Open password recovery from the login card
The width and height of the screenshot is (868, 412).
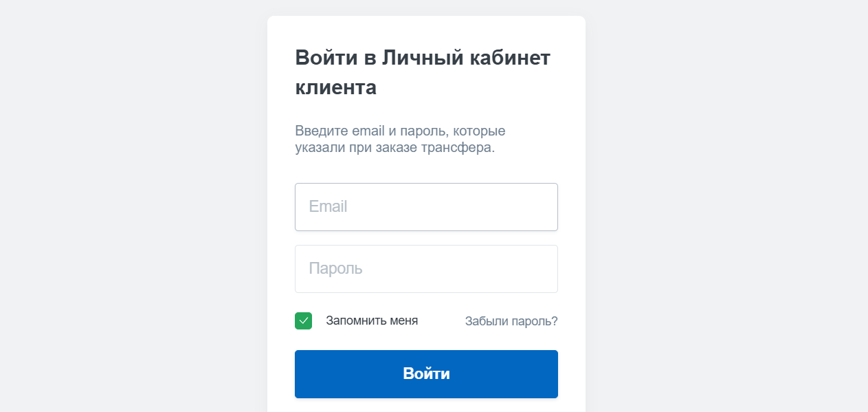511,321
